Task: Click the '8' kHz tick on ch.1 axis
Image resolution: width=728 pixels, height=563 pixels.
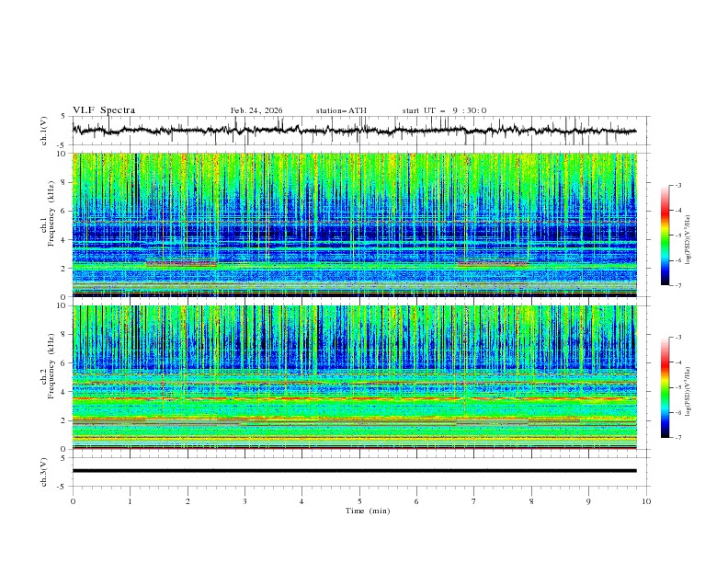Action: click(63, 182)
